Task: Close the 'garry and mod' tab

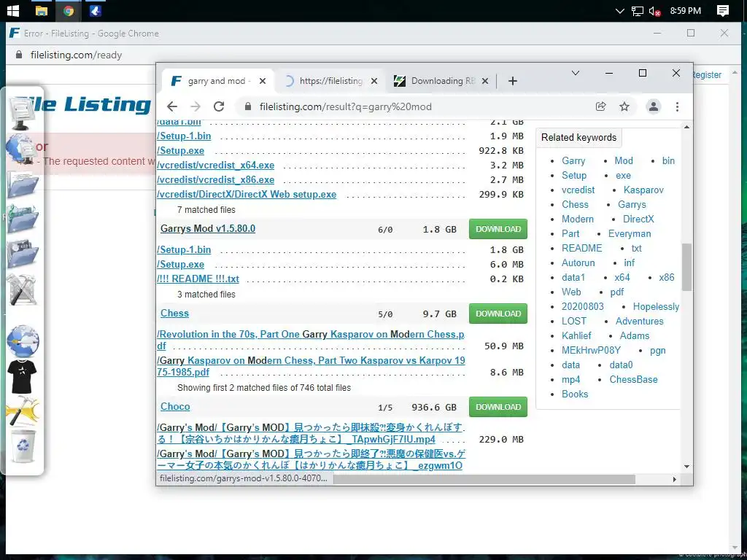Action: pos(263,81)
